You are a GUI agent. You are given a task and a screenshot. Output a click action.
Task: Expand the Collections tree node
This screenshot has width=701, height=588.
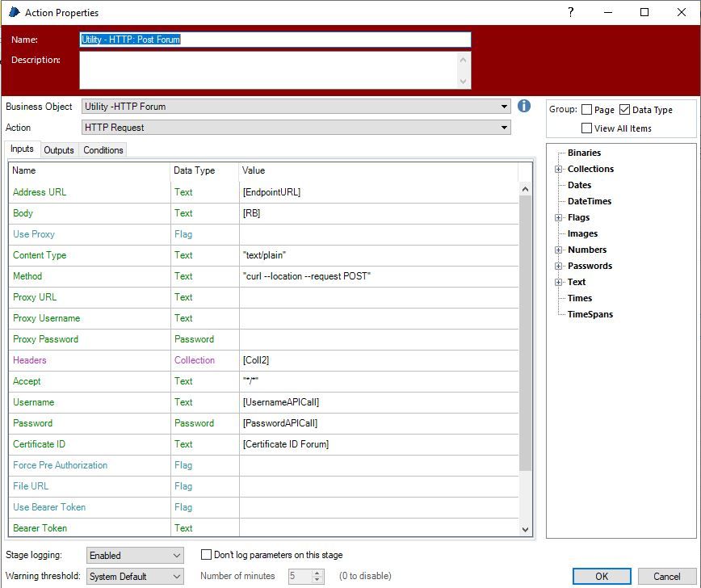(558, 169)
